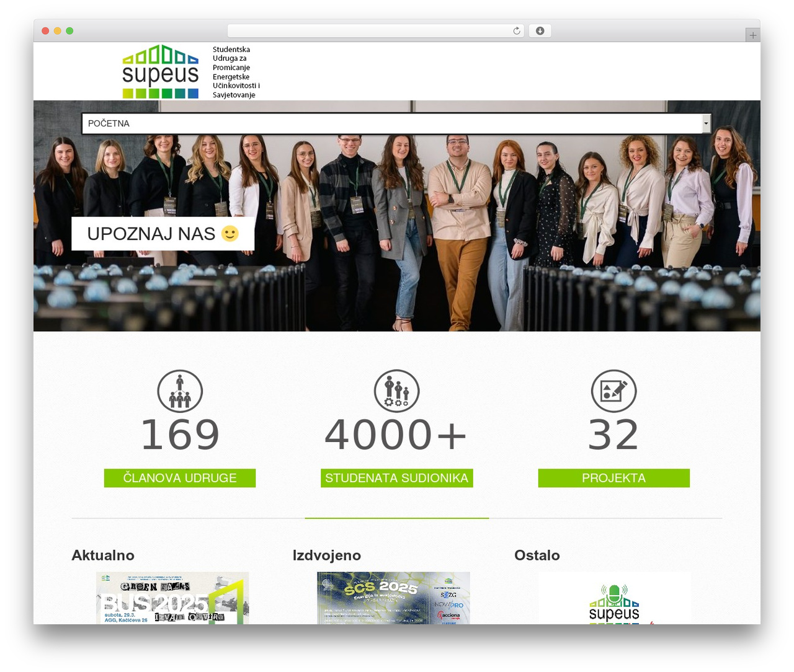Click the Aktualno heading

tap(103, 555)
